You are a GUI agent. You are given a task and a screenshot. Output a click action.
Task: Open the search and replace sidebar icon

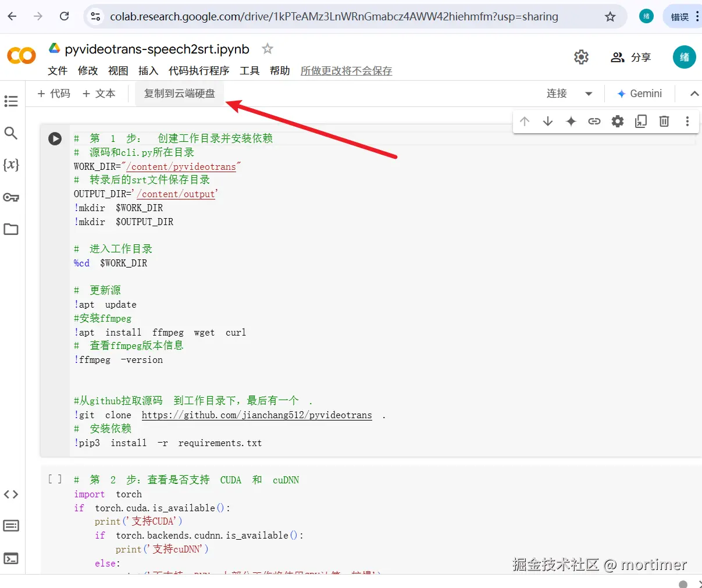point(11,133)
